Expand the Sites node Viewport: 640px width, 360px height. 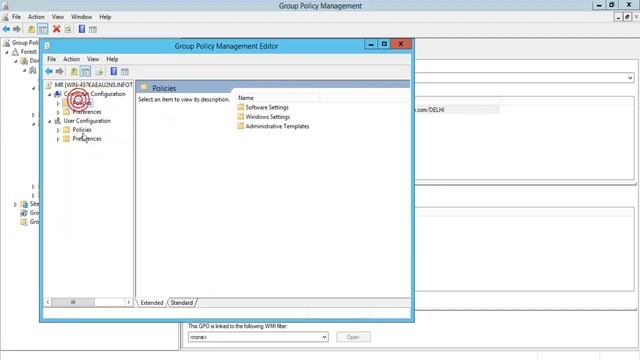tap(16, 204)
